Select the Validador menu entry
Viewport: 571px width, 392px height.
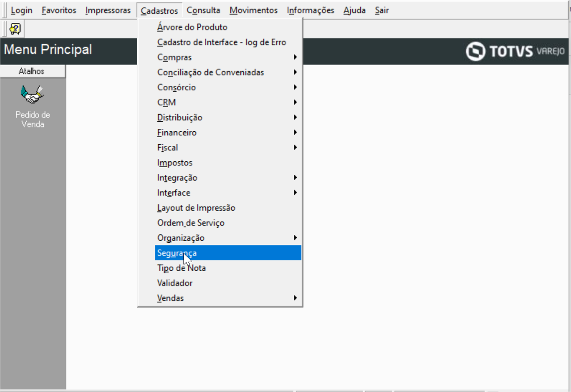pyautogui.click(x=228, y=283)
